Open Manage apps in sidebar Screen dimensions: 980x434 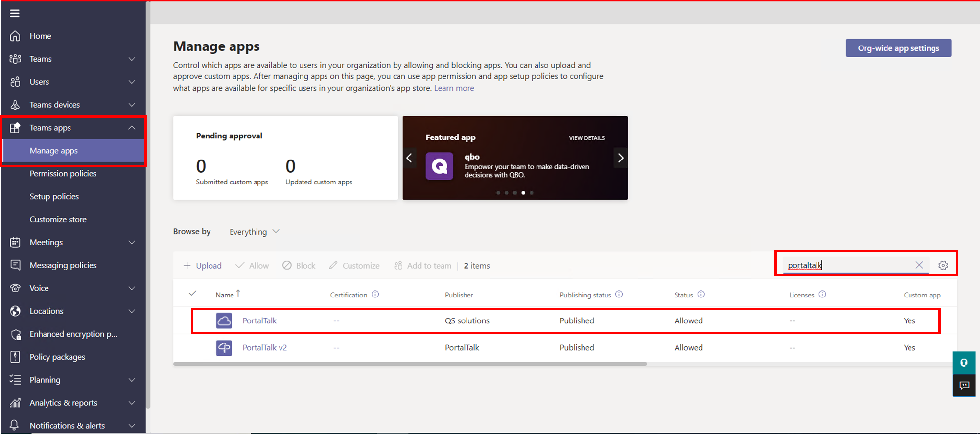pyautogui.click(x=73, y=151)
